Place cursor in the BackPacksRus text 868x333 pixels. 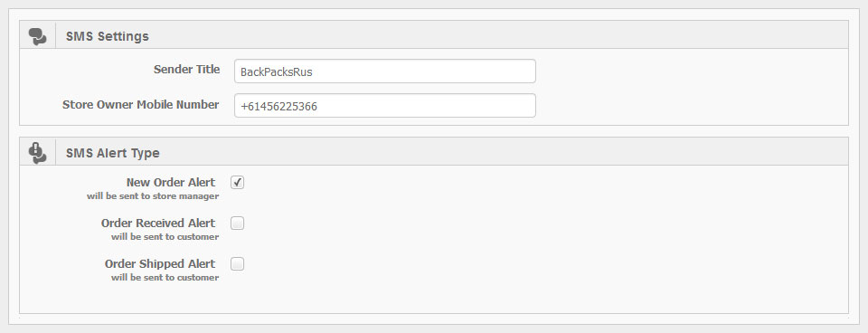coord(277,72)
